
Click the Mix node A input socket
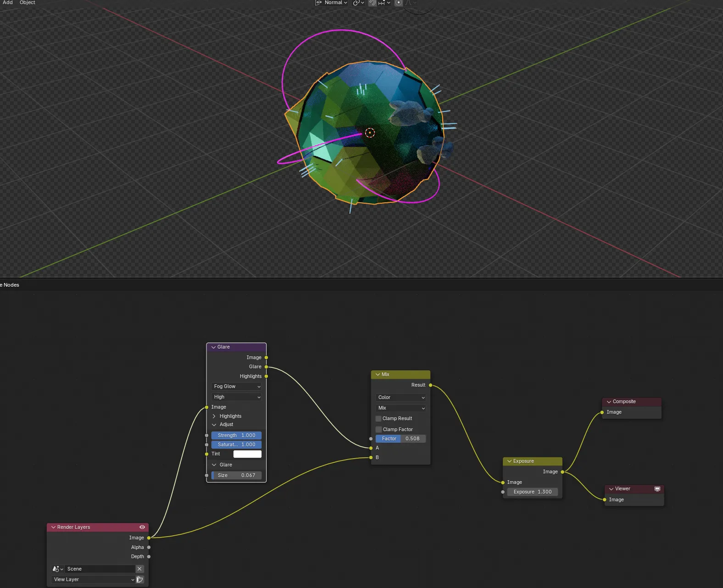[371, 448]
